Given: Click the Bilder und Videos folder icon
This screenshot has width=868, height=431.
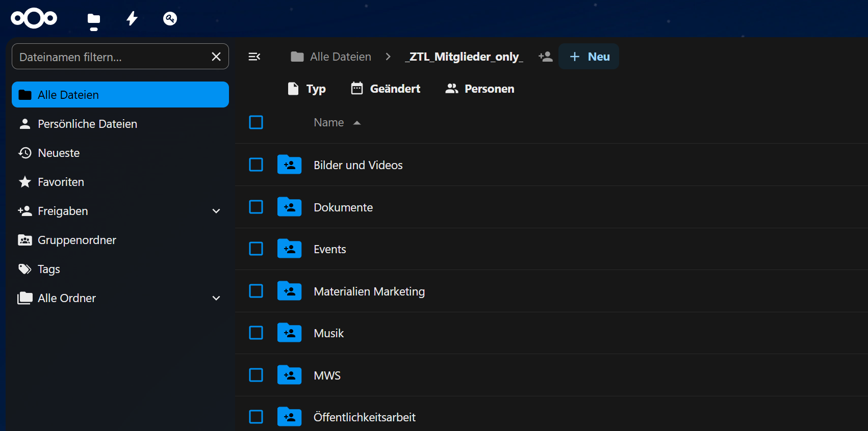Looking at the screenshot, I should click(289, 165).
